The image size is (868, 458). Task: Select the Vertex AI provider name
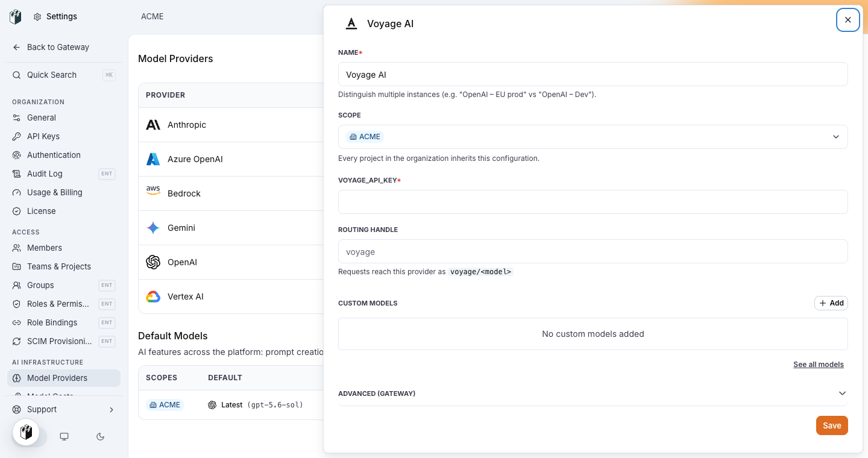186,296
